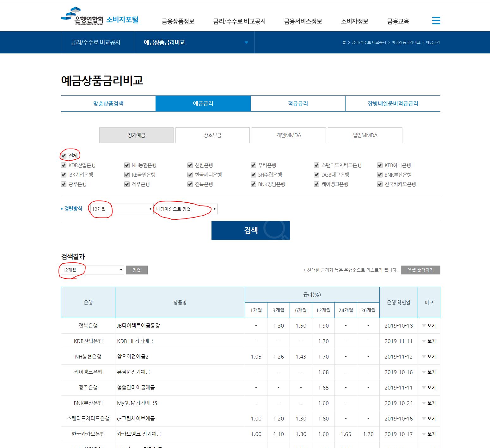The height and width of the screenshot is (448, 490).
Task: Uncheck the NH농협은행 checkbox
Action: (127, 165)
